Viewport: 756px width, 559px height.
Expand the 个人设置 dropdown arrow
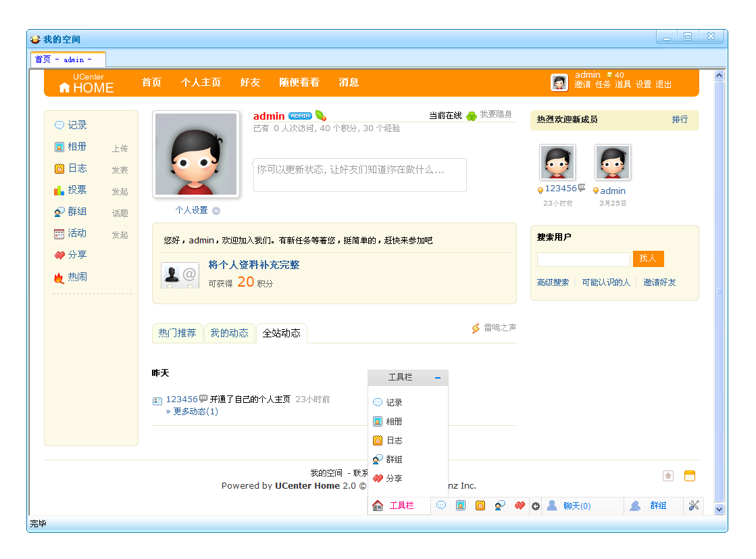coord(216,211)
